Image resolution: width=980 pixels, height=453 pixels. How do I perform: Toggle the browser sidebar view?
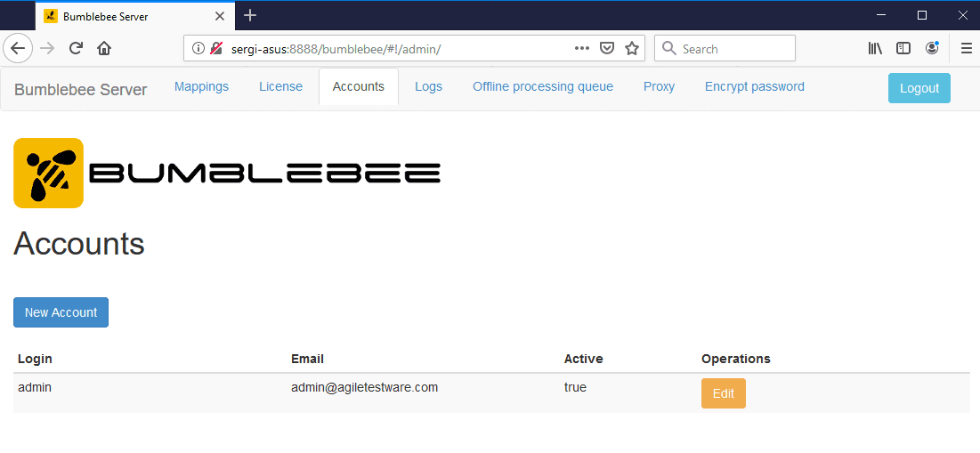pyautogui.click(x=903, y=48)
